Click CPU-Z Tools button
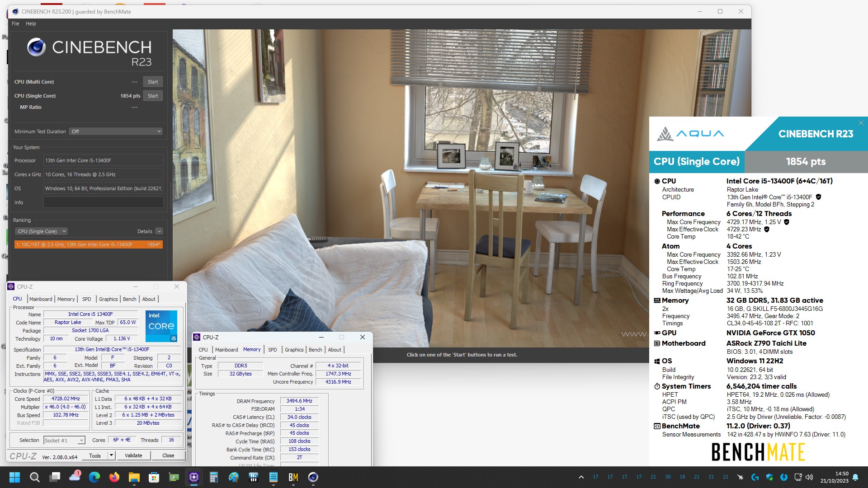 pos(95,455)
